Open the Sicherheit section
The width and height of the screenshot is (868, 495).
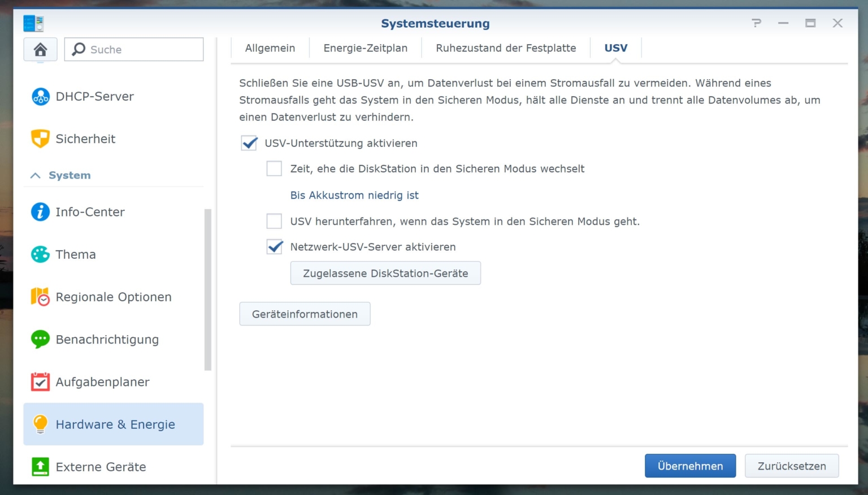(85, 138)
